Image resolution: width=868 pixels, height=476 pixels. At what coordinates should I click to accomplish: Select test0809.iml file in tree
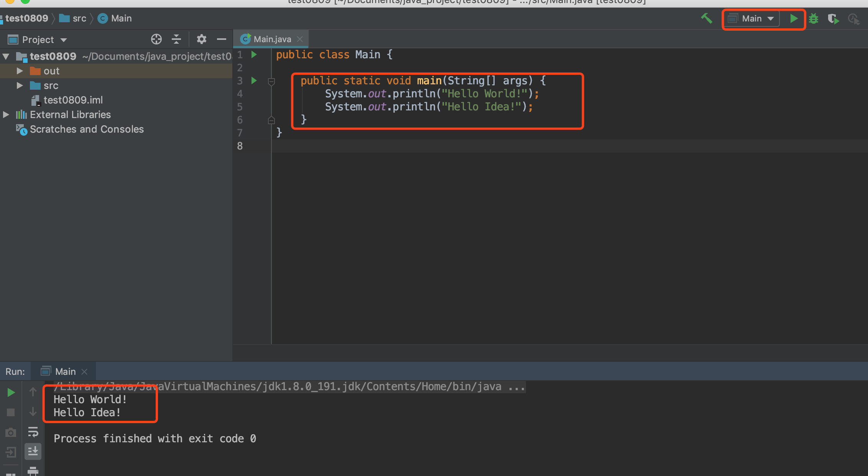73,100
